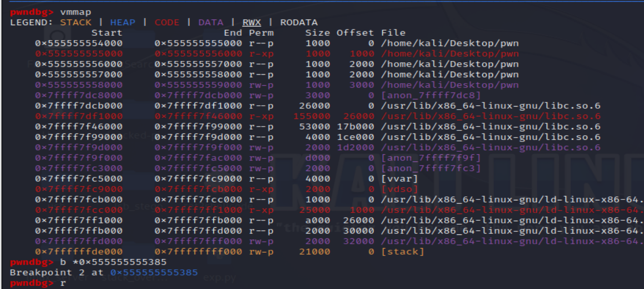Click the red start address 0x555555555000

tap(79, 54)
